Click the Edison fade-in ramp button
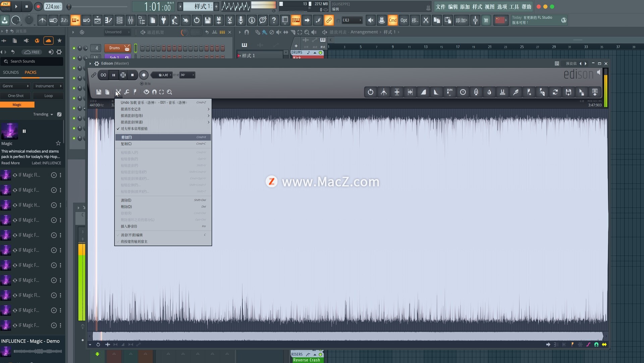Viewport: 644px width, 363px height. 423,92
